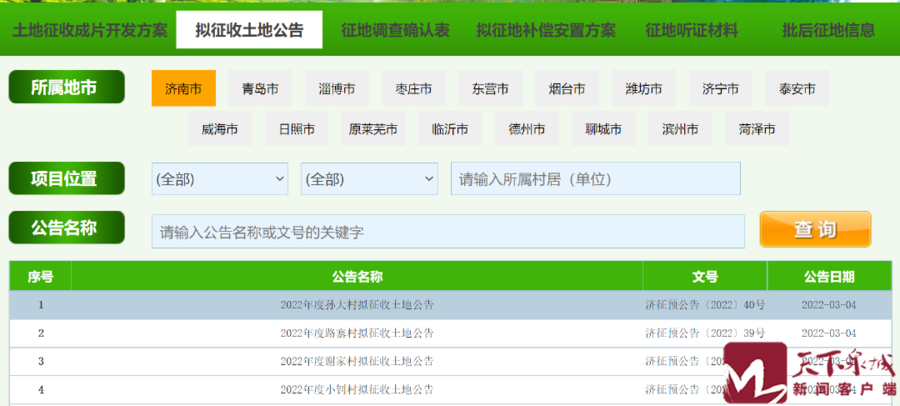Filter by 聊城市
Viewport: 900px width, 406px height.
tap(603, 129)
